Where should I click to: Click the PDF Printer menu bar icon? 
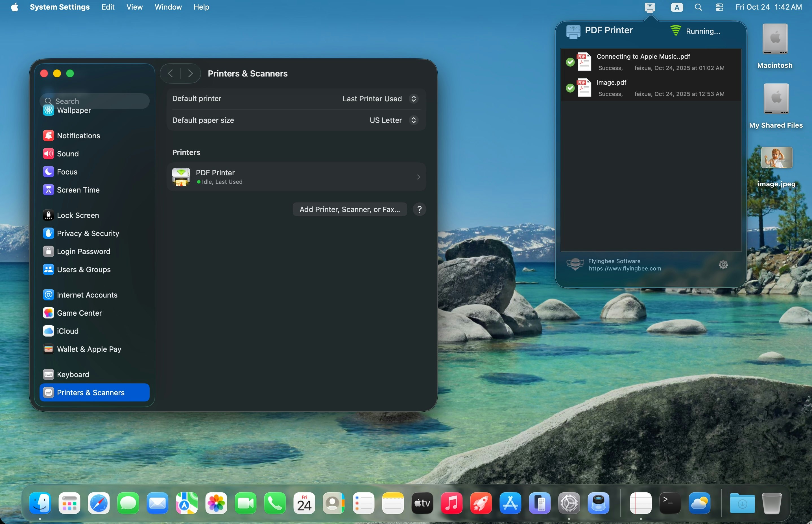(649, 7)
